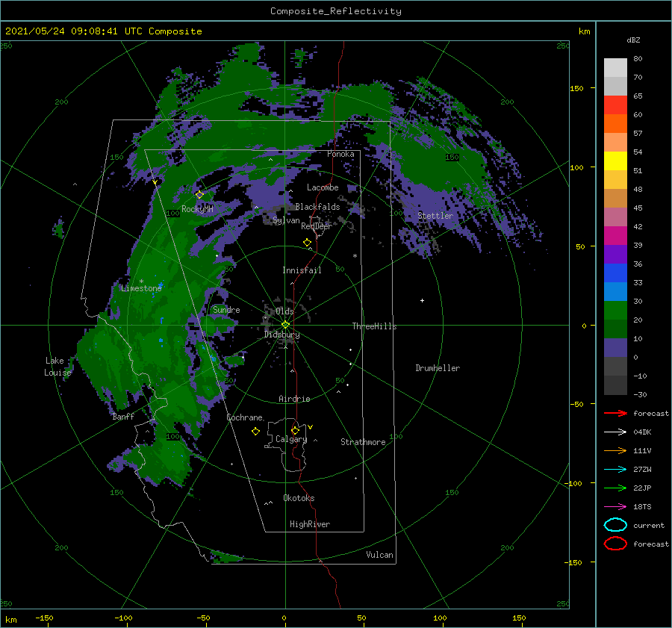Click the Sundre label

point(226,309)
